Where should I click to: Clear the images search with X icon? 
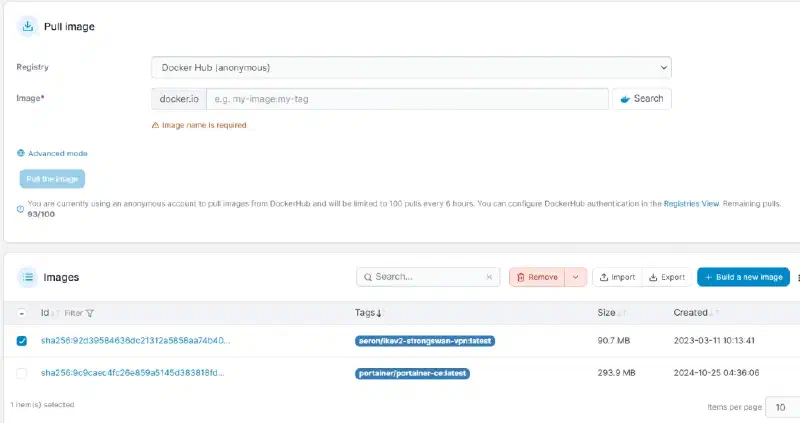[489, 277]
